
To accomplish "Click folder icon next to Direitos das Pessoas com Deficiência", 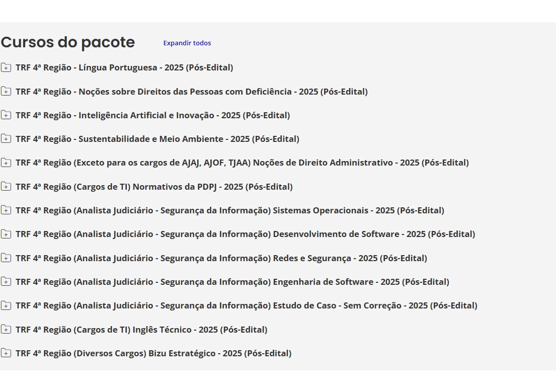I will (6, 92).
